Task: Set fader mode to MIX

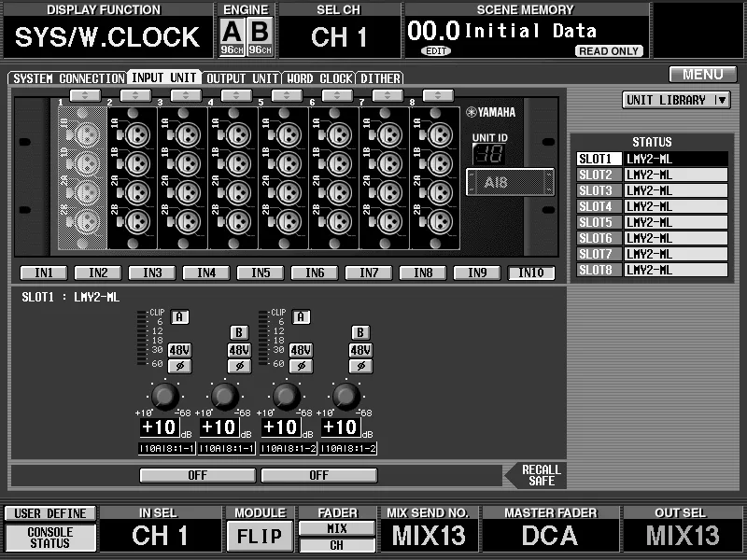Action: pos(337,528)
